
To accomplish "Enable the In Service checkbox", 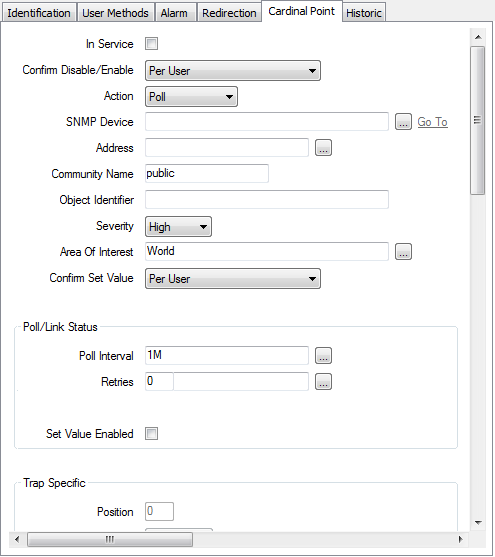I will [x=151, y=44].
